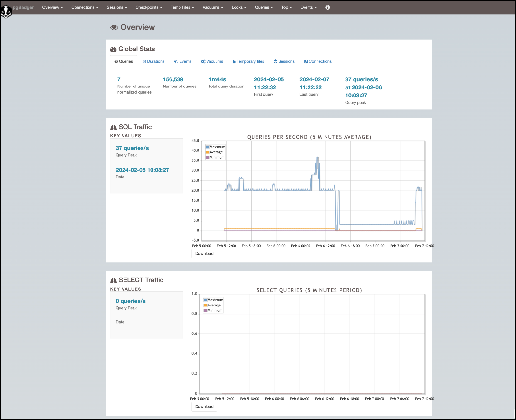Screen dimensions: 516x420
Task: Click the pgBadger badger logo
Action: click(6, 12)
